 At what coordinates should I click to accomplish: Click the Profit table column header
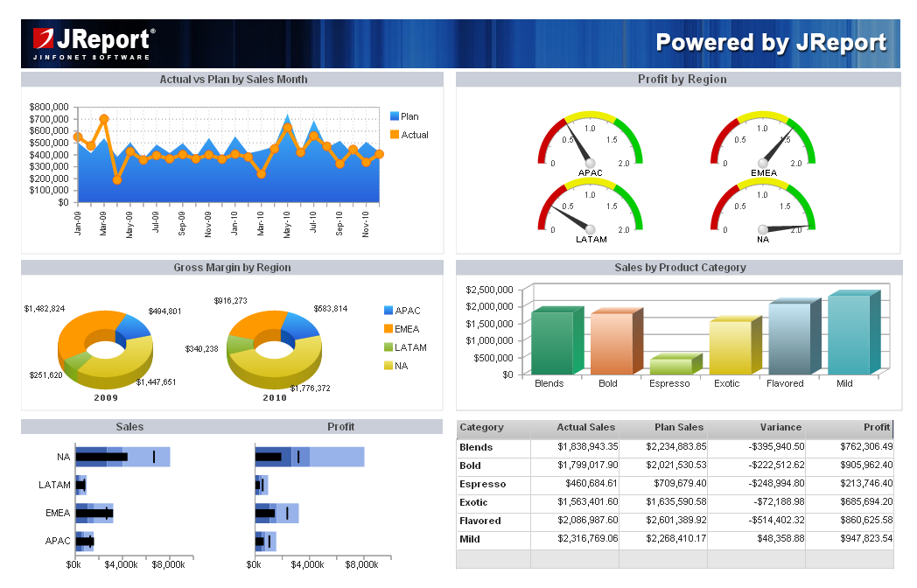pyautogui.click(x=849, y=428)
